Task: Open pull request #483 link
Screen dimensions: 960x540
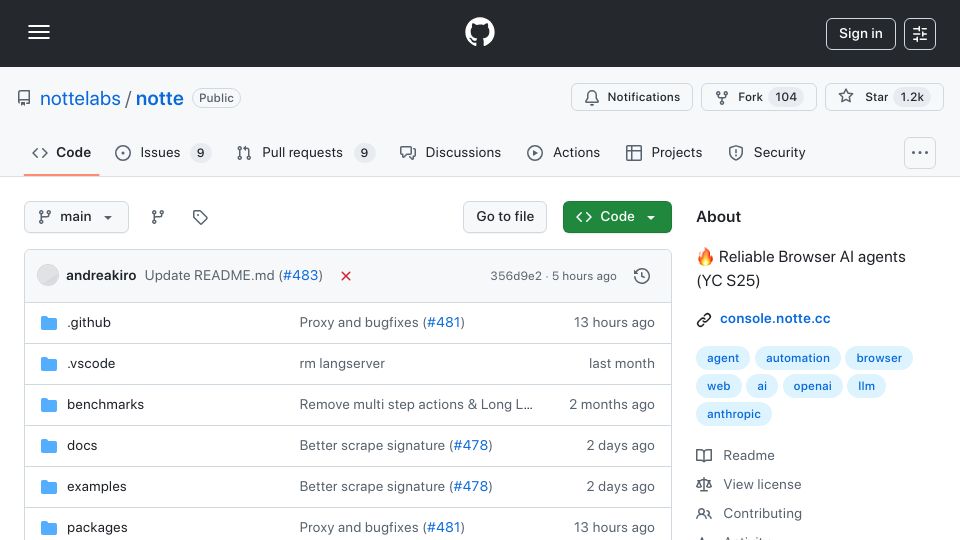Action: (x=301, y=276)
